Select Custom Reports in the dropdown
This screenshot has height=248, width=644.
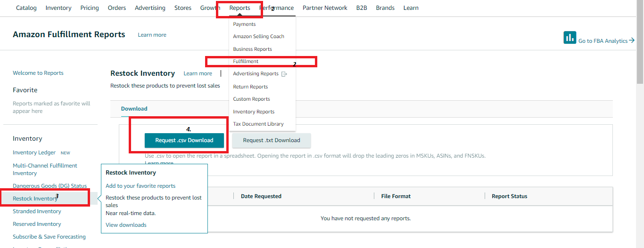click(251, 99)
